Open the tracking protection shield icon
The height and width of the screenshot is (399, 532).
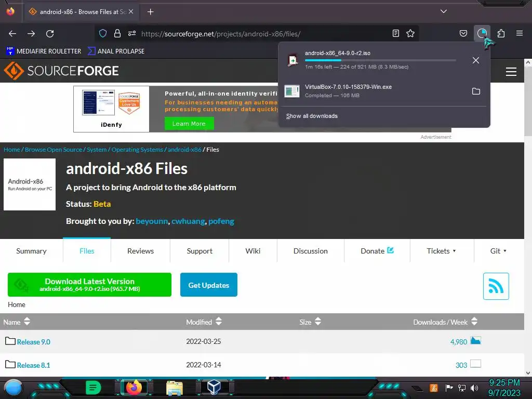coord(103,33)
